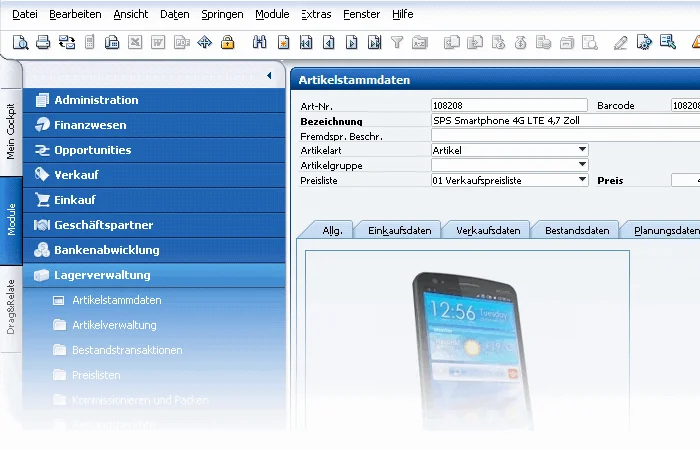This screenshot has width=700, height=450.
Task: Open the Preisliste dropdown
Action: tap(582, 179)
